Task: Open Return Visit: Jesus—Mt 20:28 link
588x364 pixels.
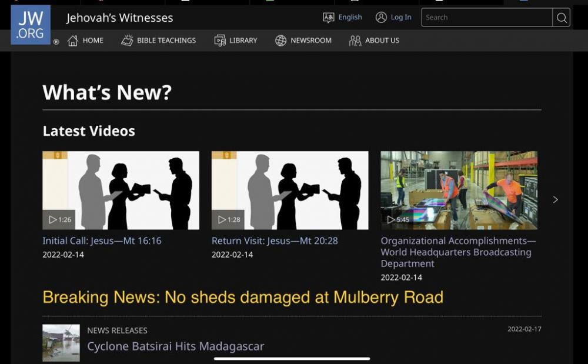Action: point(275,241)
